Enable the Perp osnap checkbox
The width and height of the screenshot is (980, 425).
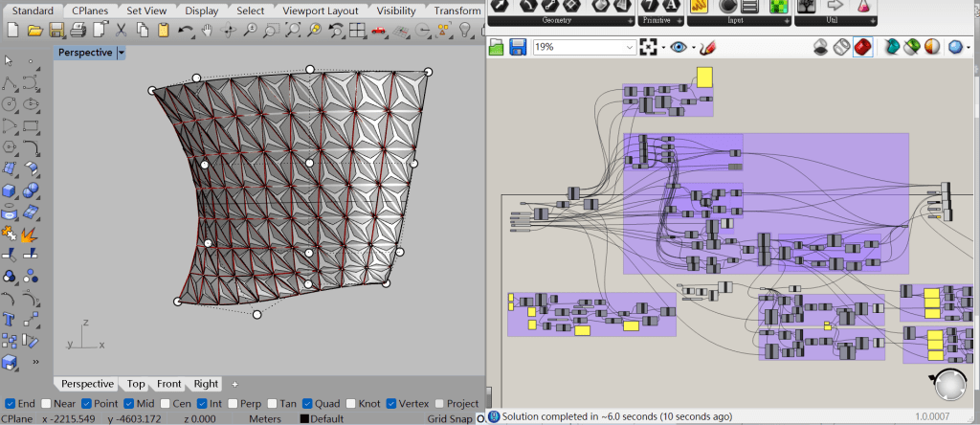coord(234,403)
